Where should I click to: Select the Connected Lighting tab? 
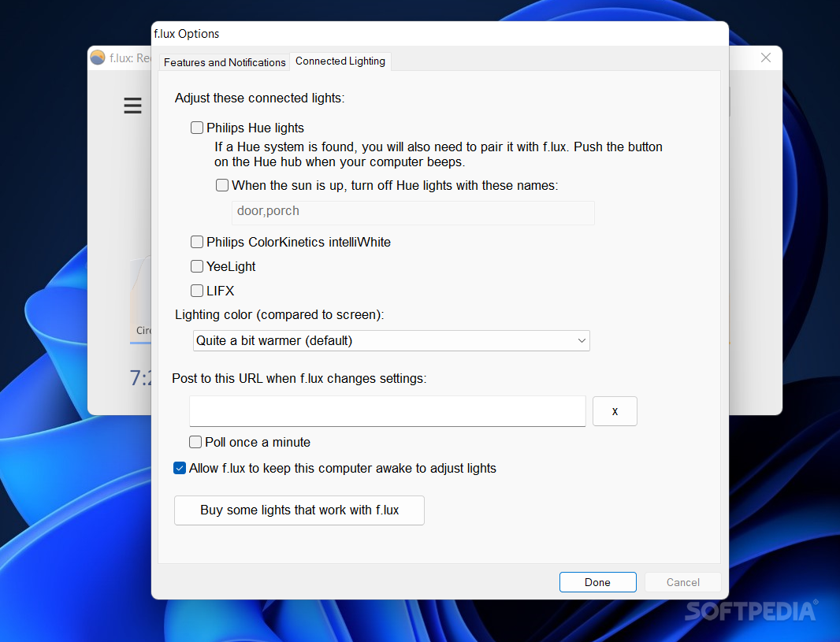click(340, 61)
